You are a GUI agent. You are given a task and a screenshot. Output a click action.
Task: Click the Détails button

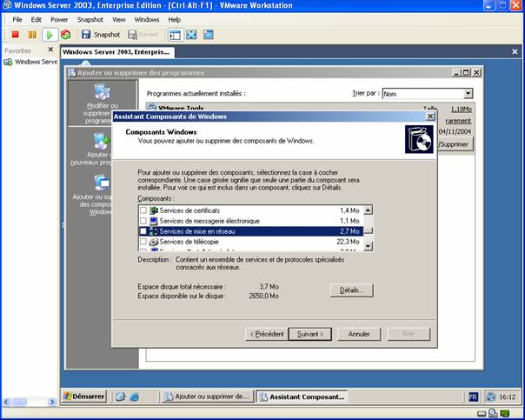[x=351, y=290]
